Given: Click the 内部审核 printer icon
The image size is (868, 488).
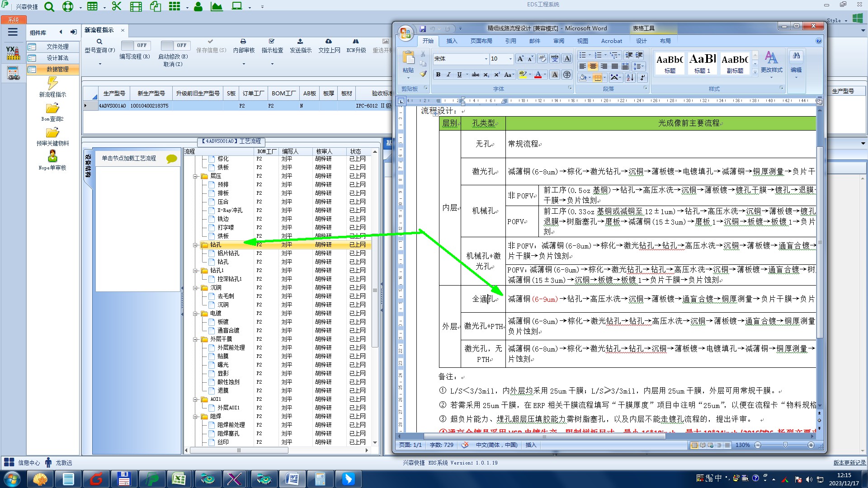Looking at the screenshot, I should 243,42.
